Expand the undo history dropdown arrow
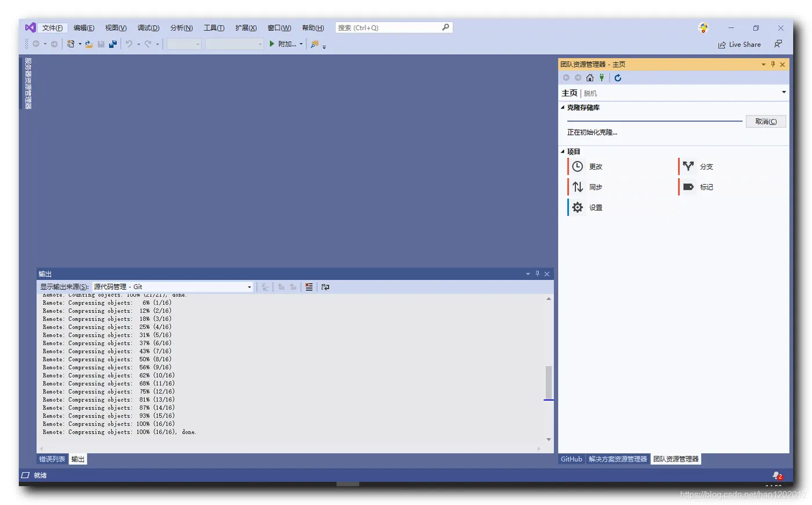 [138, 44]
